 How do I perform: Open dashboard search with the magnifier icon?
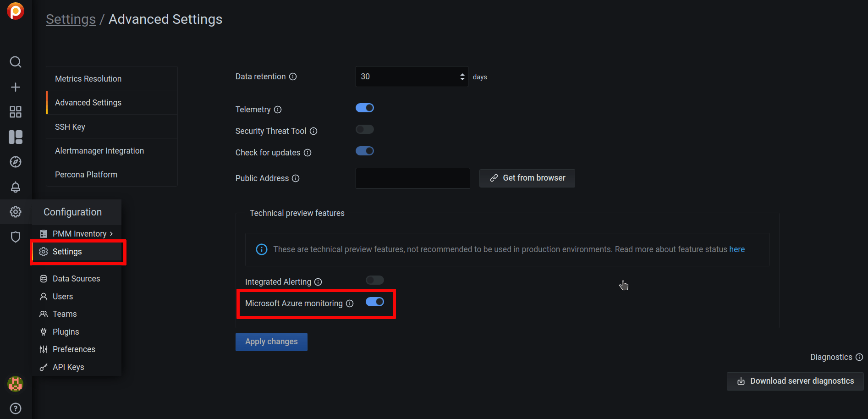pyautogui.click(x=15, y=62)
